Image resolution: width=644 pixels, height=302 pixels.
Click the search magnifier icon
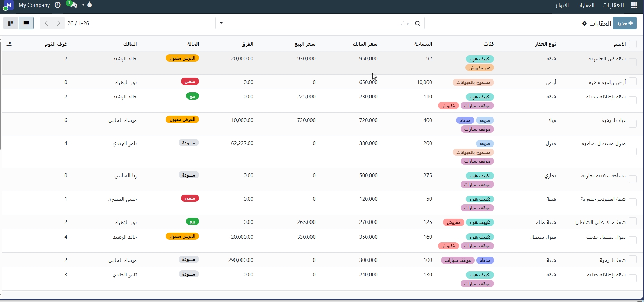tap(417, 23)
